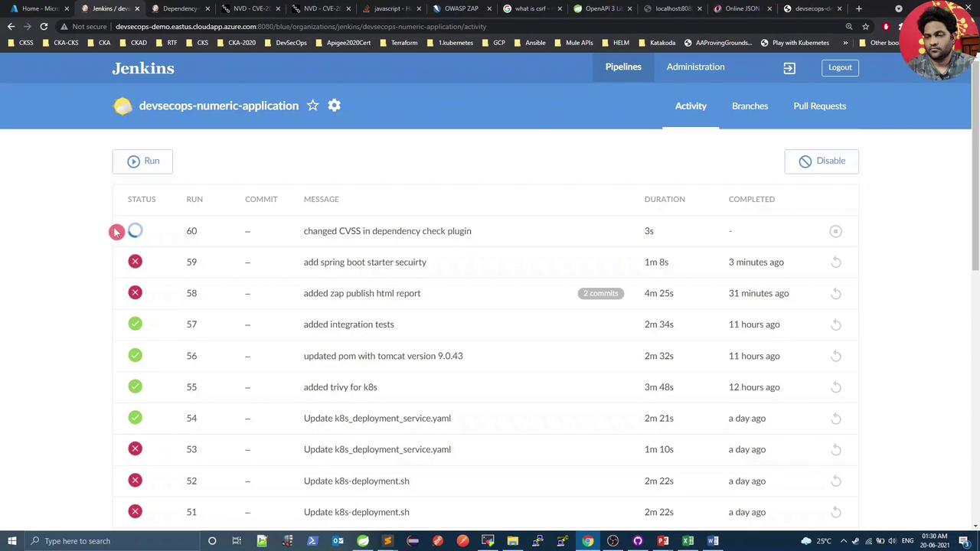This screenshot has width=980, height=551.
Task: Click the running status spinner of run 60
Action: [135, 230]
